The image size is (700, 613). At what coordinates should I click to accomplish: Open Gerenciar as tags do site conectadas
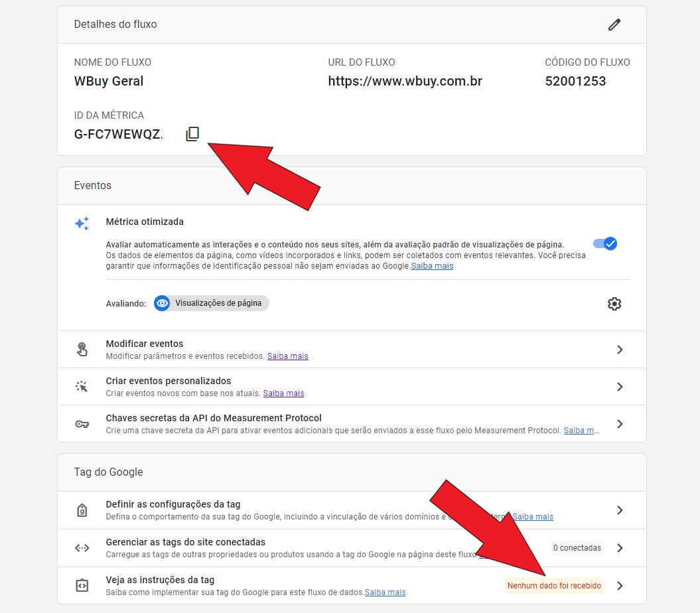(x=620, y=548)
